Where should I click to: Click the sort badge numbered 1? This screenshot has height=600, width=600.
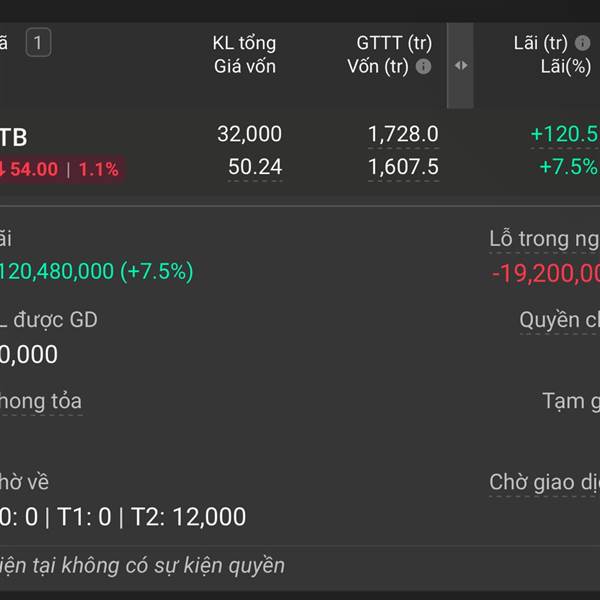pos(38,42)
